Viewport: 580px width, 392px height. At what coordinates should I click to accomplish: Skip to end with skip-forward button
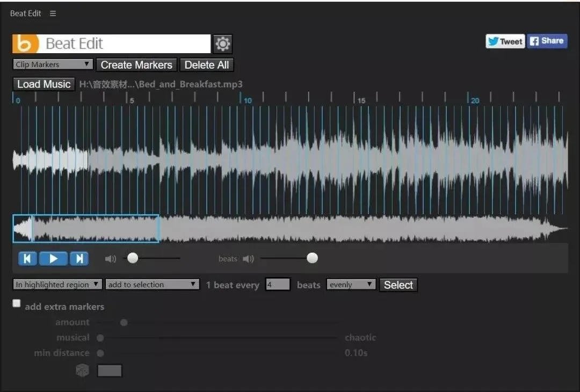(79, 258)
